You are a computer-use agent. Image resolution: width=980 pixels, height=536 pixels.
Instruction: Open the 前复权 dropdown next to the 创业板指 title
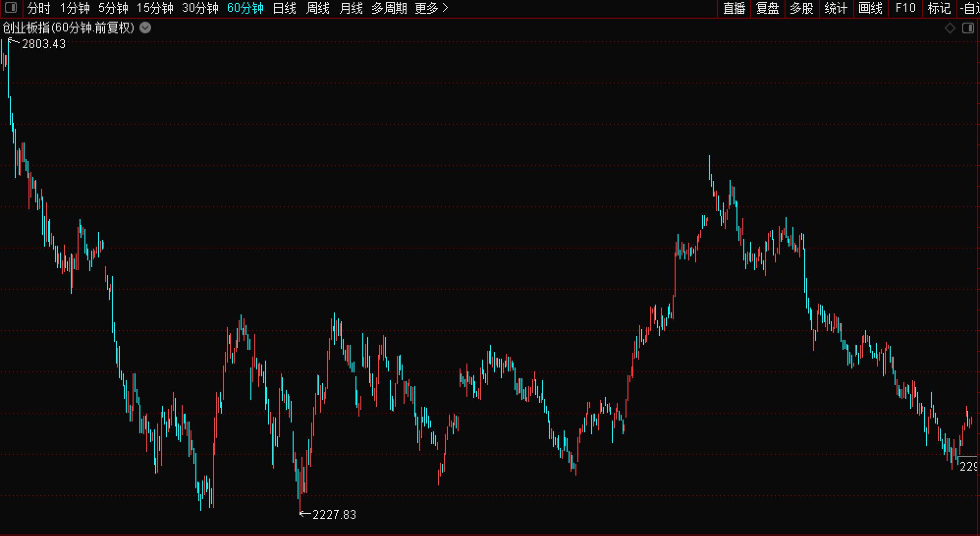point(145,28)
